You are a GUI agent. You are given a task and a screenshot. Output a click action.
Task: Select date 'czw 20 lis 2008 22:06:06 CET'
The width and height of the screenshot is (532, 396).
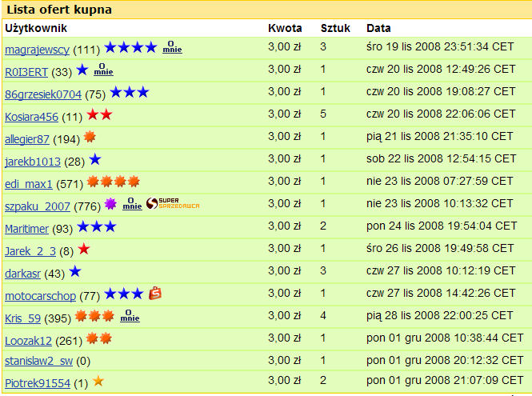pyautogui.click(x=441, y=114)
